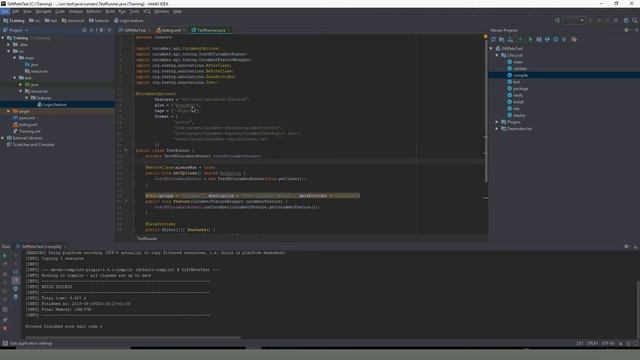Click Print icon in Run console toolbar
The image size is (640, 360).
(x=16, y=289)
